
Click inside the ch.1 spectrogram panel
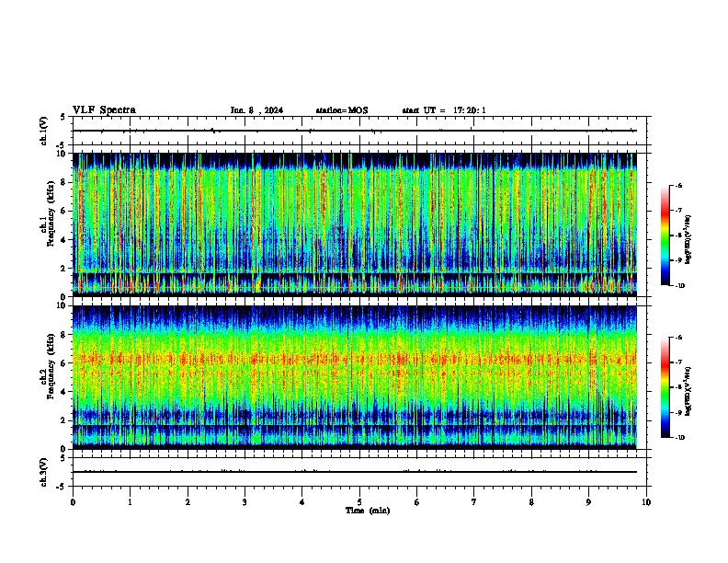354,224
